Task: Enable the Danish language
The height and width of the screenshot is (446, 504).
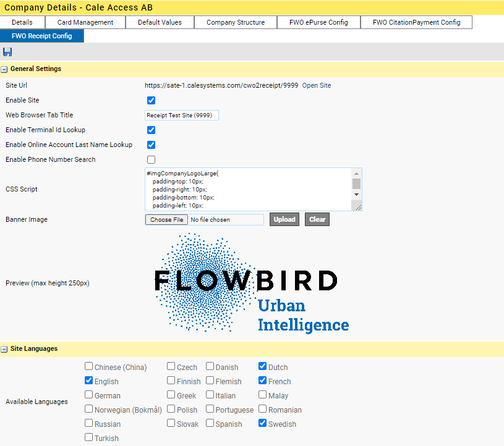Action: coord(210,366)
